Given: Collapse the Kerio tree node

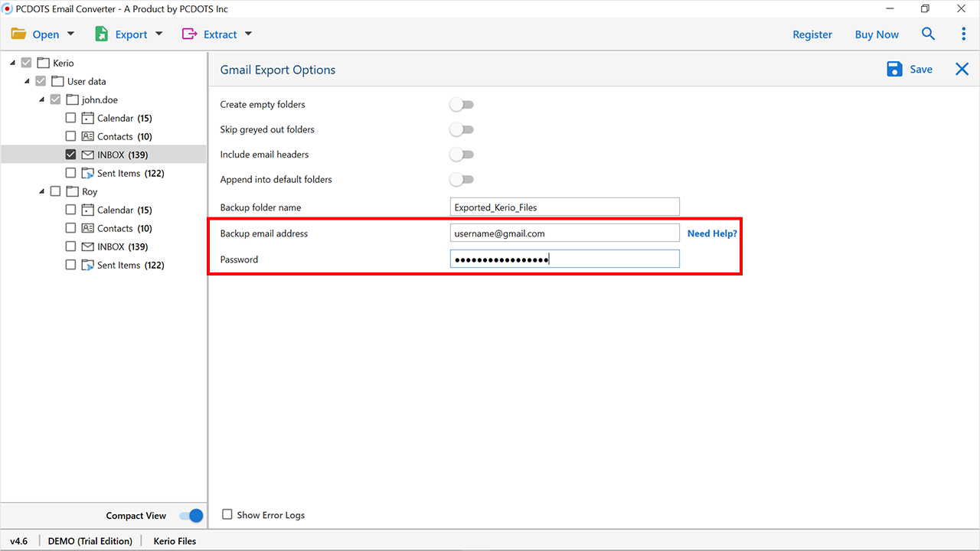Looking at the screenshot, I should pos(13,63).
